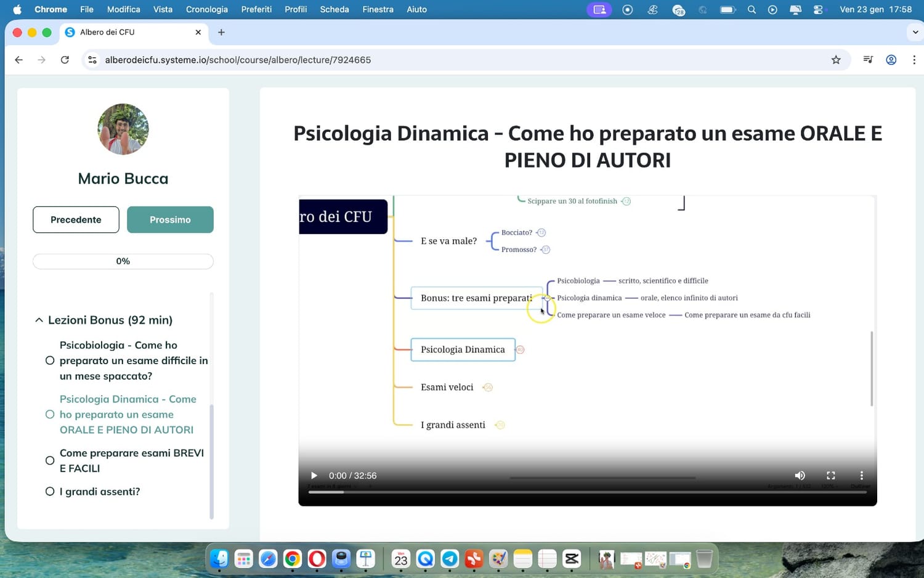Open the tab search dropdown arrow
The height and width of the screenshot is (578, 924).
tap(915, 32)
